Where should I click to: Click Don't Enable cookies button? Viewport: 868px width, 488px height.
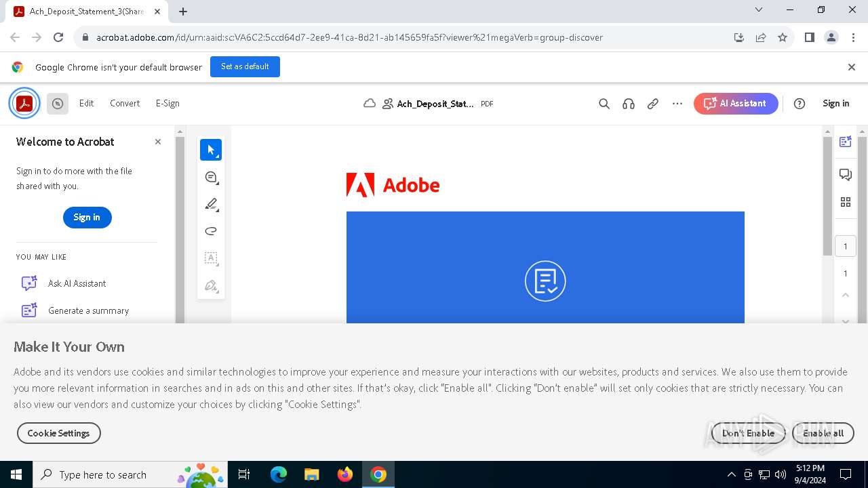click(x=748, y=433)
